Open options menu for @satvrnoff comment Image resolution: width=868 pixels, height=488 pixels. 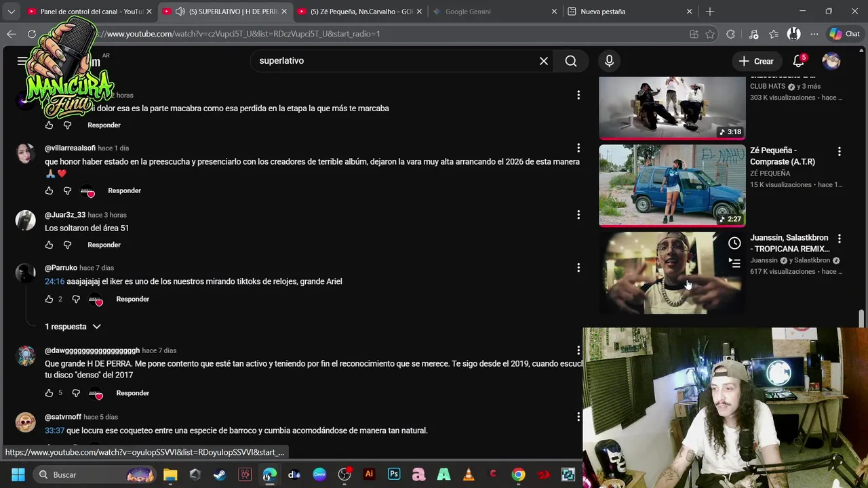tap(578, 417)
